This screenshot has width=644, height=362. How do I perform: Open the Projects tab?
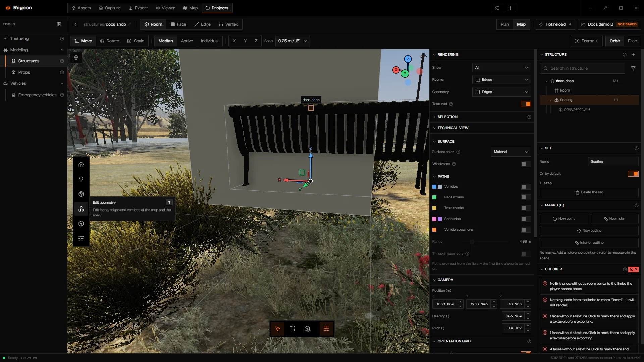point(217,8)
